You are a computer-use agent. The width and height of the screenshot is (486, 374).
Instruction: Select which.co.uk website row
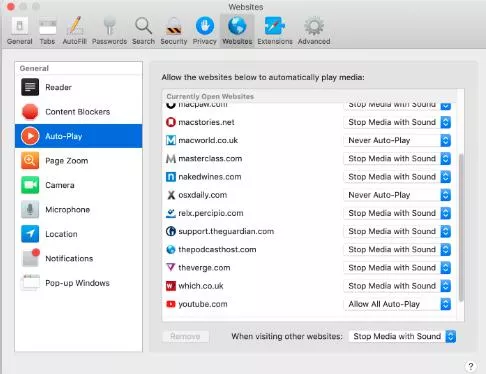click(x=310, y=286)
